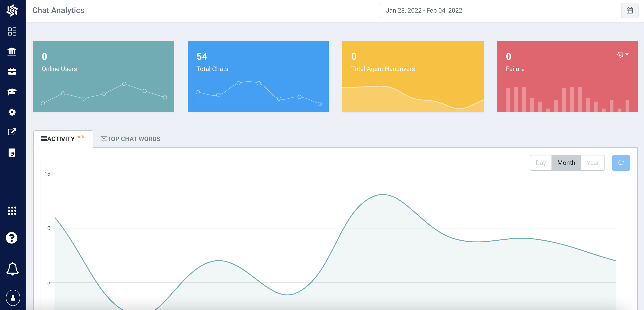This screenshot has height=310, width=644.
Task: Open the user profile avatar icon
Action: [x=13, y=298]
